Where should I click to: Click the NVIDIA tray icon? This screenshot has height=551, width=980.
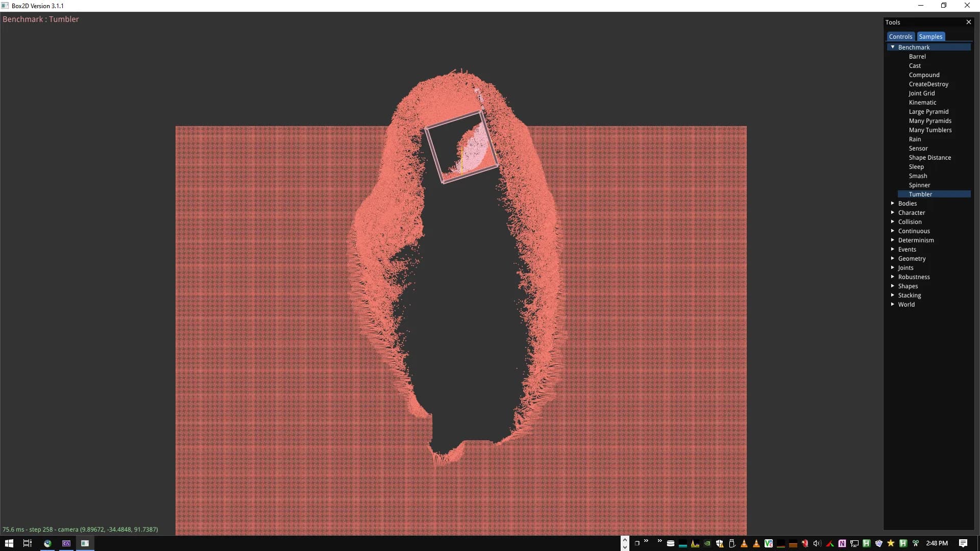tap(707, 543)
